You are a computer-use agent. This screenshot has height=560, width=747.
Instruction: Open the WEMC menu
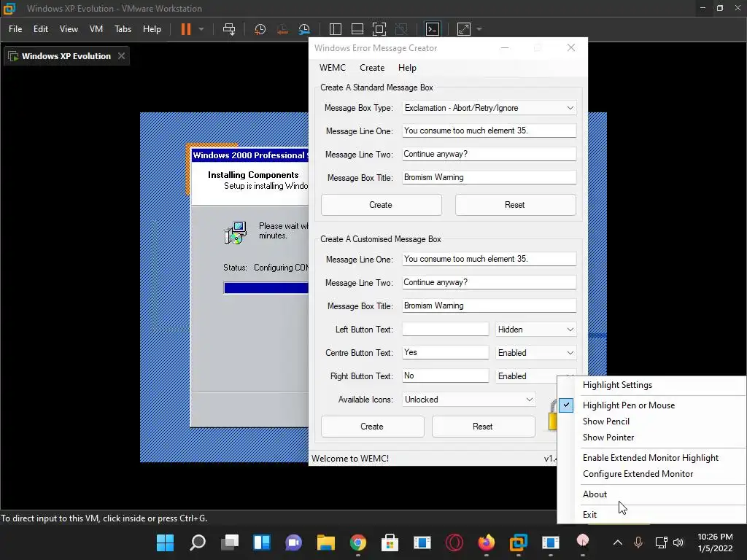pos(333,68)
